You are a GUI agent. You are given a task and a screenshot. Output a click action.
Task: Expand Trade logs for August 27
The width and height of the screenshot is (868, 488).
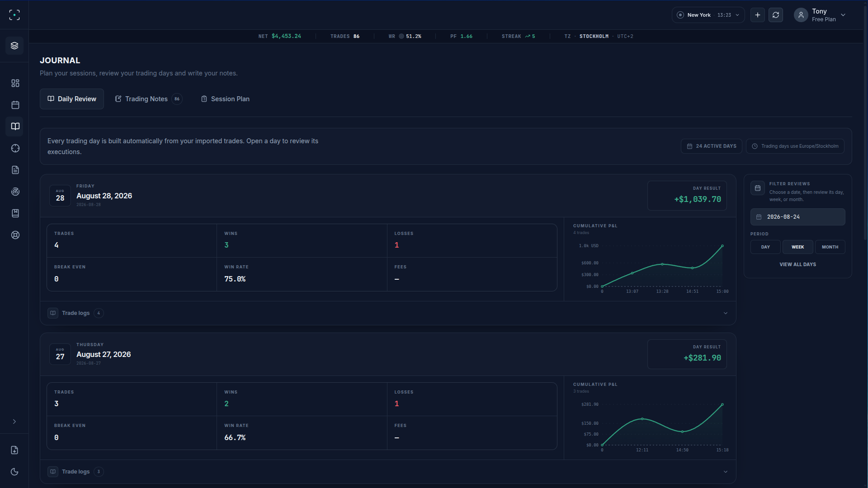pyautogui.click(x=388, y=472)
